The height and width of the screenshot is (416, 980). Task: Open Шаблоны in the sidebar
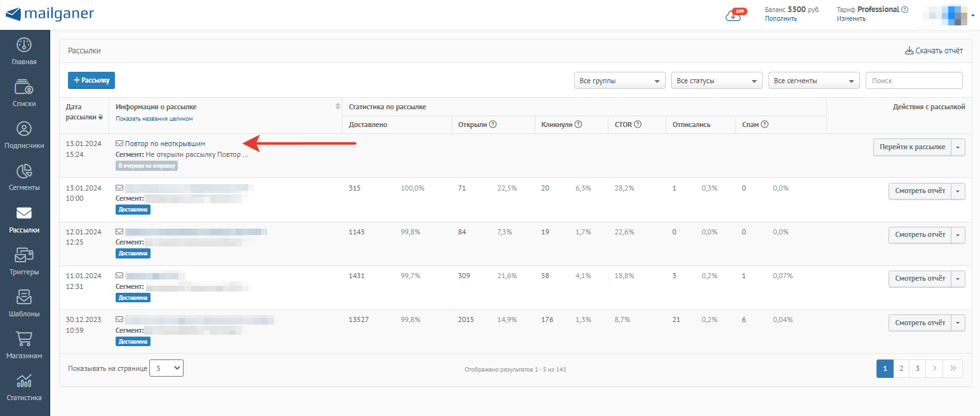tap(24, 298)
